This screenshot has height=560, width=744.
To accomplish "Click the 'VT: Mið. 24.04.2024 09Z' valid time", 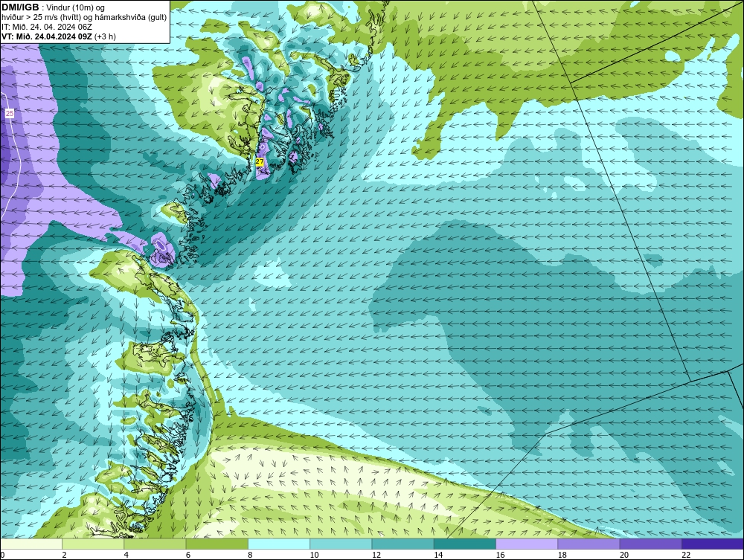I will (47, 36).
